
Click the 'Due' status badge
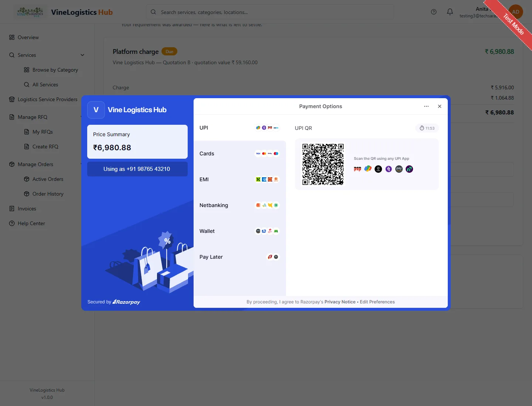pos(170,52)
